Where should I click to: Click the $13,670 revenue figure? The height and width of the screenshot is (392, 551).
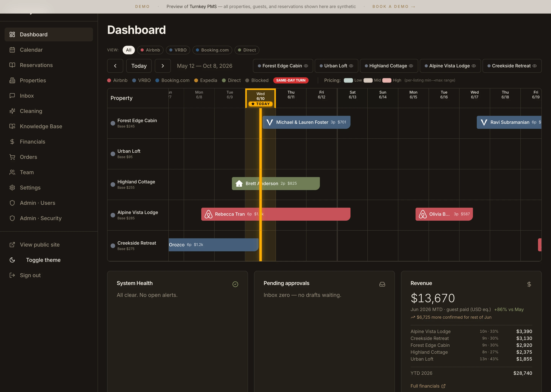coord(433,298)
